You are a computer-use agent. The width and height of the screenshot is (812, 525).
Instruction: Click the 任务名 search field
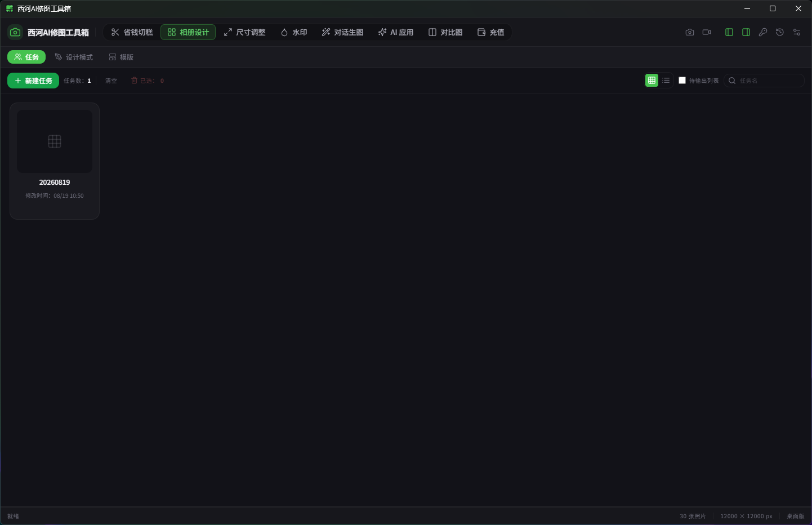764,81
